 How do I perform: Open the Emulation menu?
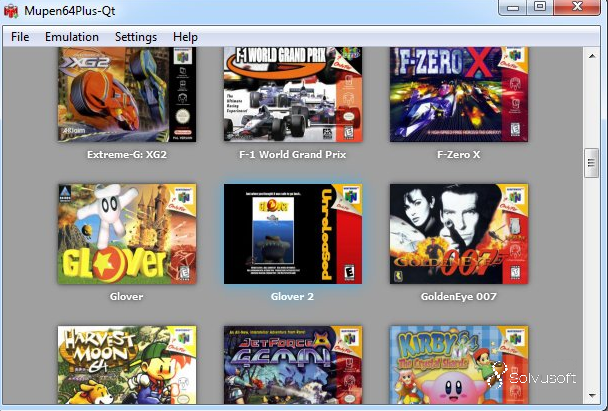[x=72, y=37]
